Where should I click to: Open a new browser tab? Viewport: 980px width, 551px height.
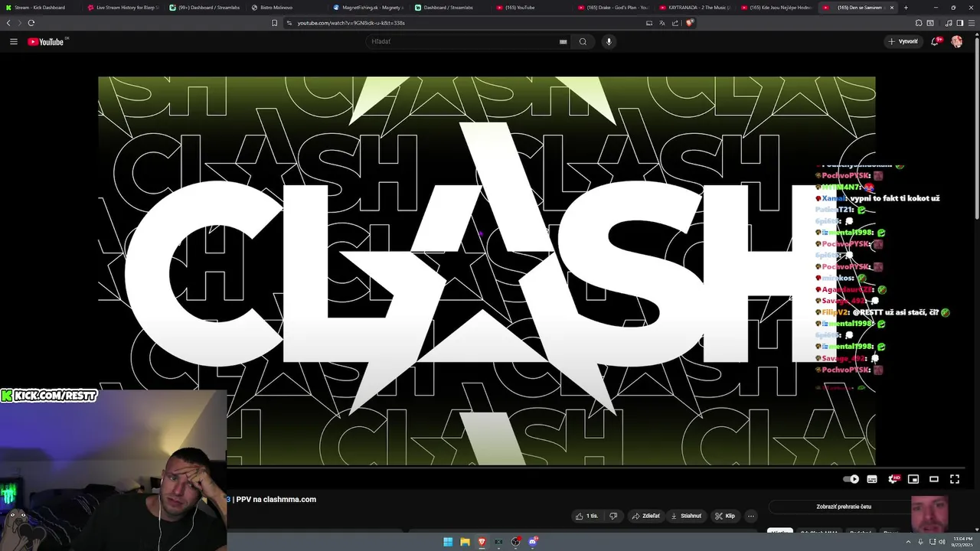coord(906,8)
